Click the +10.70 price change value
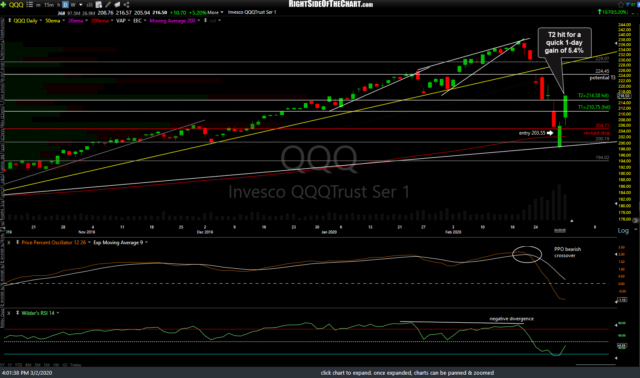The image size is (640, 378). click(178, 13)
